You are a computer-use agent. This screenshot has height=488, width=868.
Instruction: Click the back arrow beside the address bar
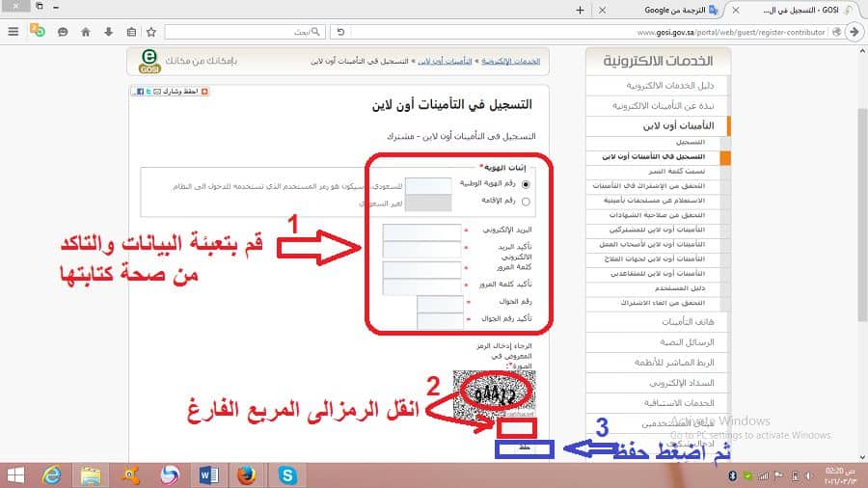854,32
